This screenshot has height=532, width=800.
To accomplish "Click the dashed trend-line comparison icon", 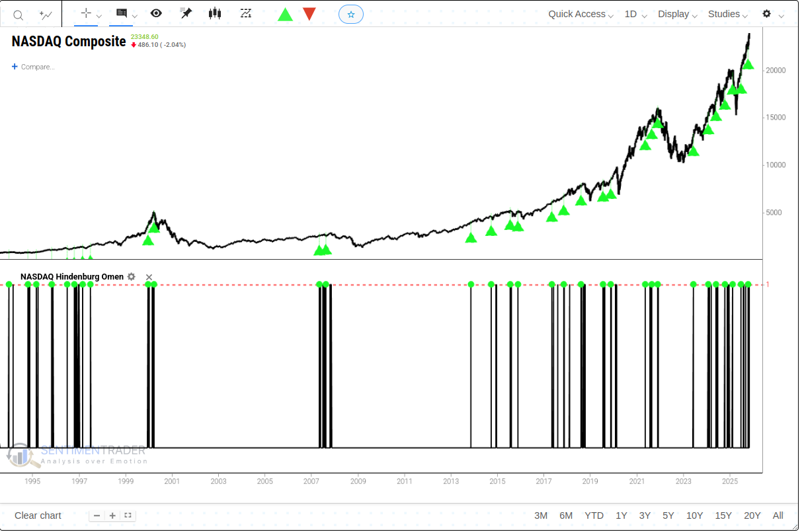I will coord(246,14).
